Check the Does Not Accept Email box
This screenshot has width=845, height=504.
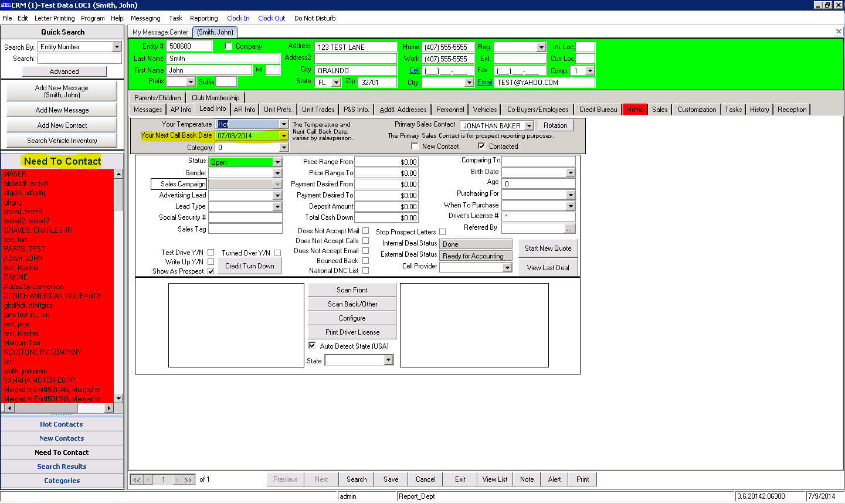tap(365, 250)
